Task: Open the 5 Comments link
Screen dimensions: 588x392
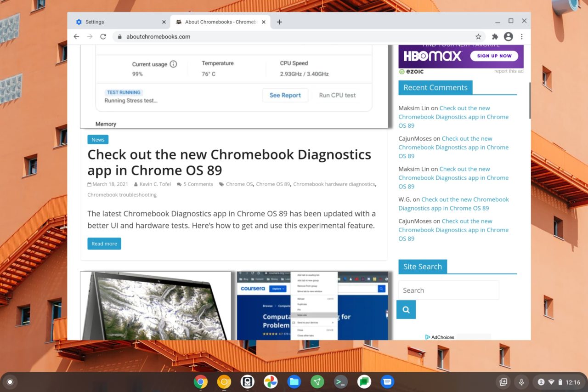Action: pos(198,184)
